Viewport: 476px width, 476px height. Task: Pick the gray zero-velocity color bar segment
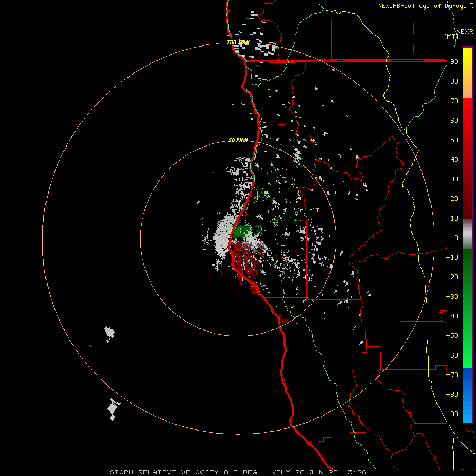(467, 234)
